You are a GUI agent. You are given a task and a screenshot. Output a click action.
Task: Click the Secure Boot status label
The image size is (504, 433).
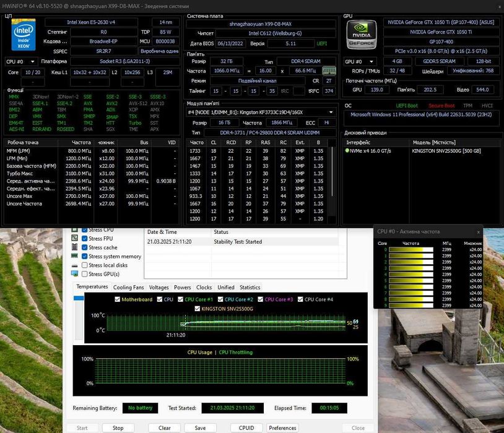[441, 106]
